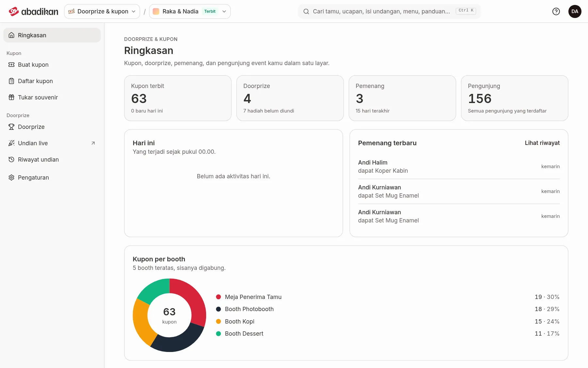Click the green Booth Dessert legend dot

(x=219, y=334)
